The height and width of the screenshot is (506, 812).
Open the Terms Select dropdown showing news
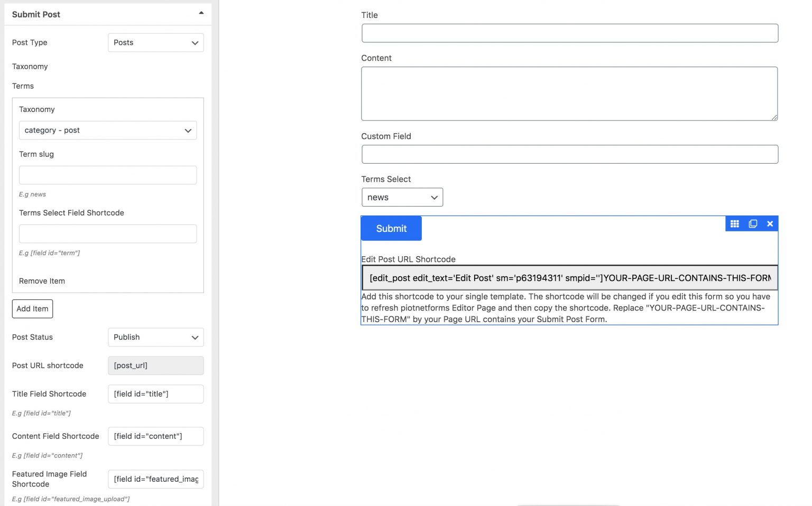click(402, 197)
